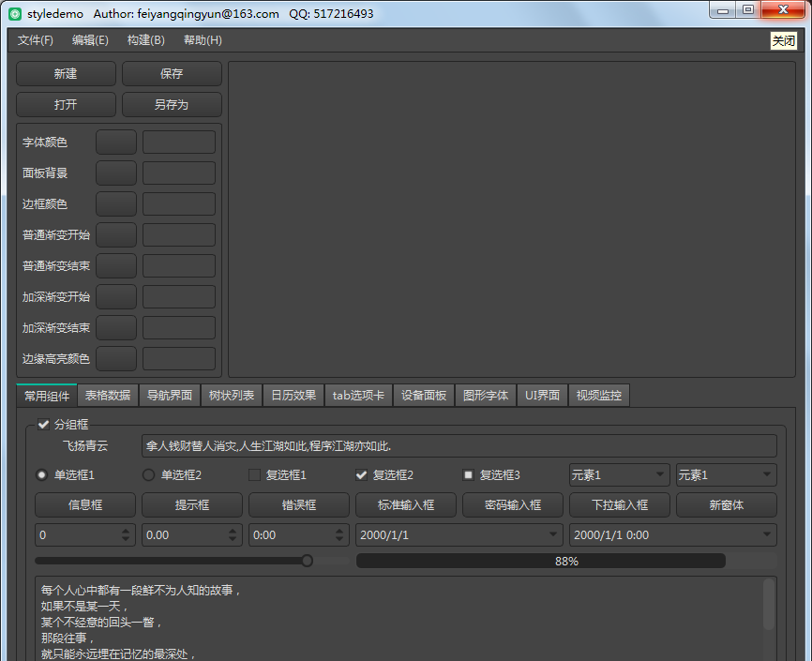812x661 pixels.
Task: Click the 另存为 button
Action: pyautogui.click(x=172, y=105)
